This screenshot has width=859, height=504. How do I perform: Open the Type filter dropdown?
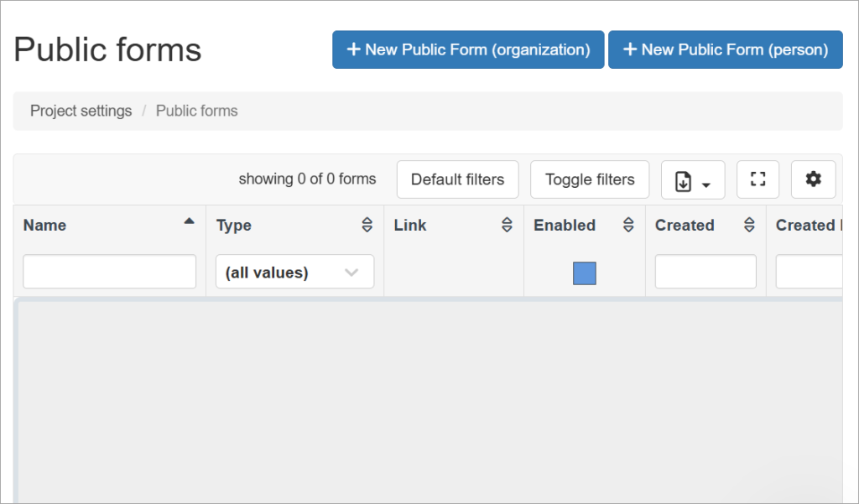point(294,273)
